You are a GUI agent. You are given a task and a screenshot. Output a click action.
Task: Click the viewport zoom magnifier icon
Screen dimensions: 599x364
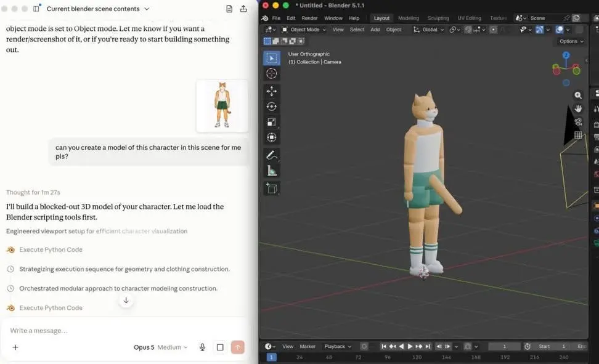(578, 95)
